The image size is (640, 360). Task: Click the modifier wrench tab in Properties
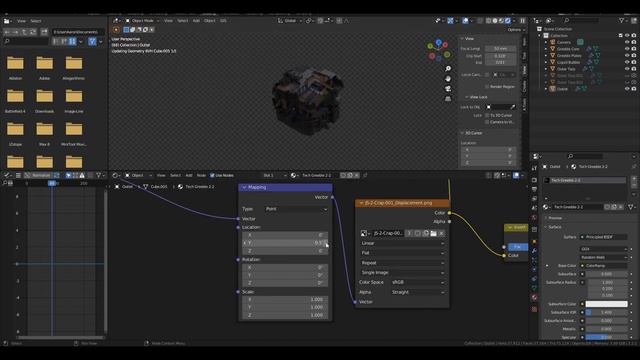tap(534, 251)
